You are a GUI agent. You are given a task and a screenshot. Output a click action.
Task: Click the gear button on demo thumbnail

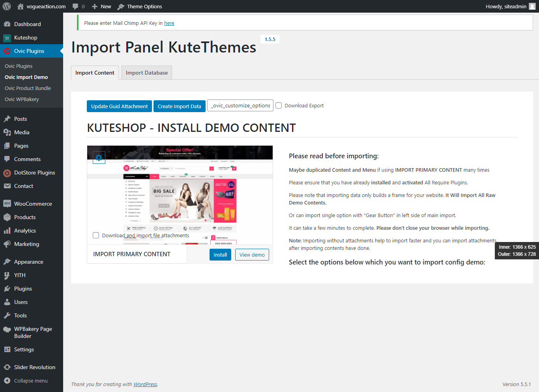(99, 158)
